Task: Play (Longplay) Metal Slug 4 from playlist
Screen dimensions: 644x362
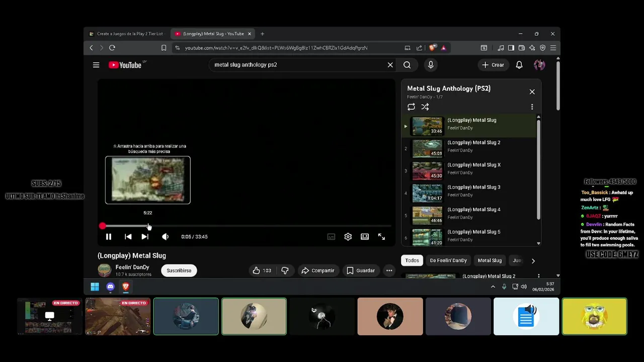Action: [469, 215]
